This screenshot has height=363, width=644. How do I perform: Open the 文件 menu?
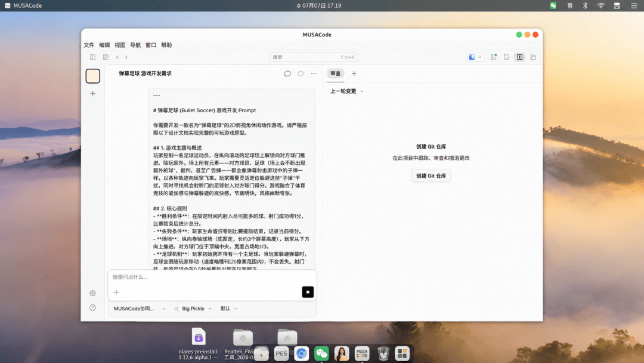pyautogui.click(x=89, y=45)
